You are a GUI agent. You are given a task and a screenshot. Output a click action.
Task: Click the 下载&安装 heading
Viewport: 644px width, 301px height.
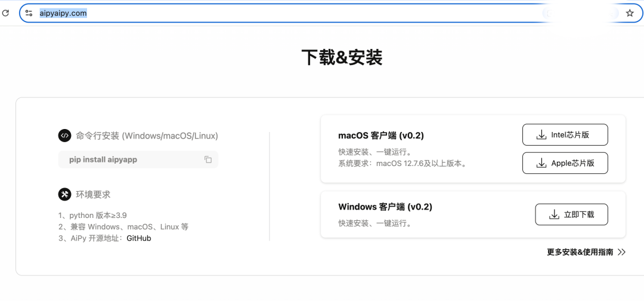point(342,57)
